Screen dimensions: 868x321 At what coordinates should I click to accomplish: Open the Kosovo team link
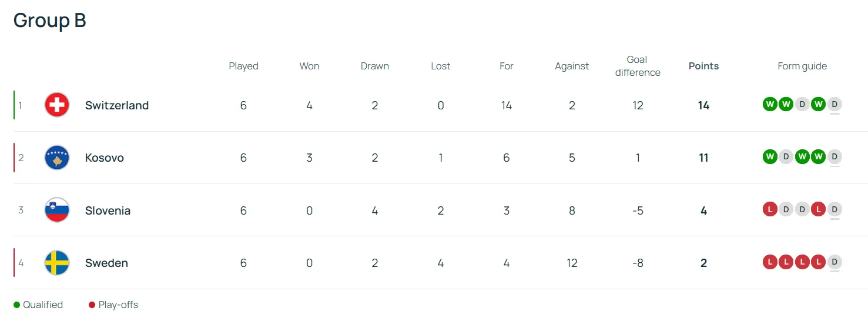105,158
